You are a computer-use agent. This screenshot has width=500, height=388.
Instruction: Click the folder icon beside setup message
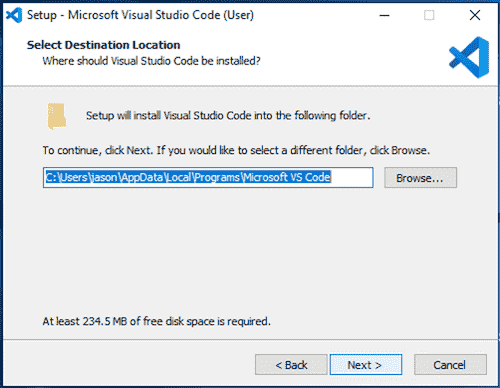coord(57,116)
